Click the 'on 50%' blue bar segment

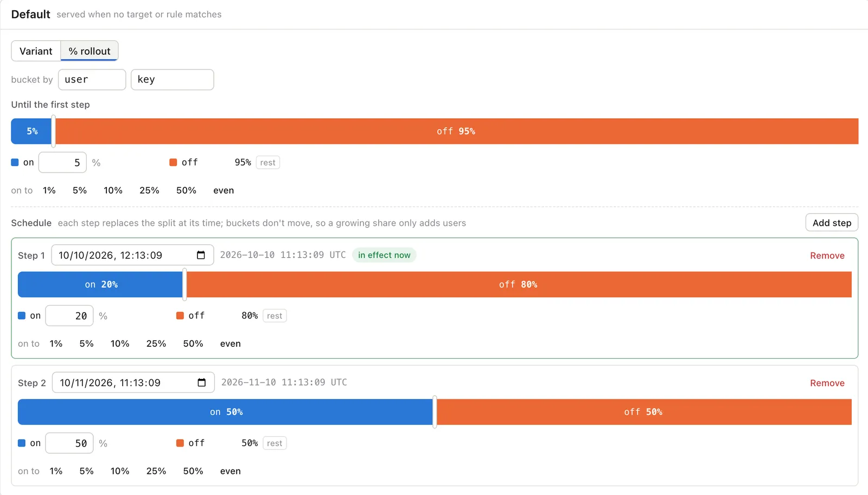(x=226, y=412)
